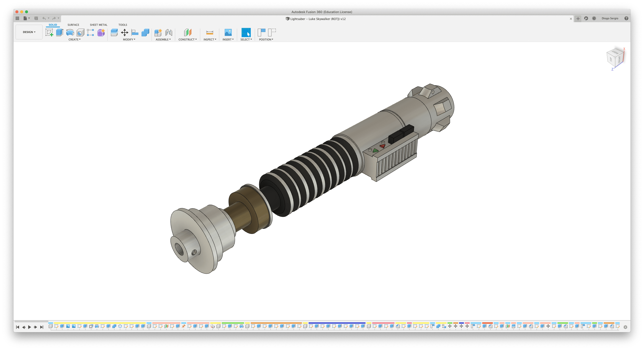
Task: Click the timeline horizontal scrollbar
Action: point(31,322)
